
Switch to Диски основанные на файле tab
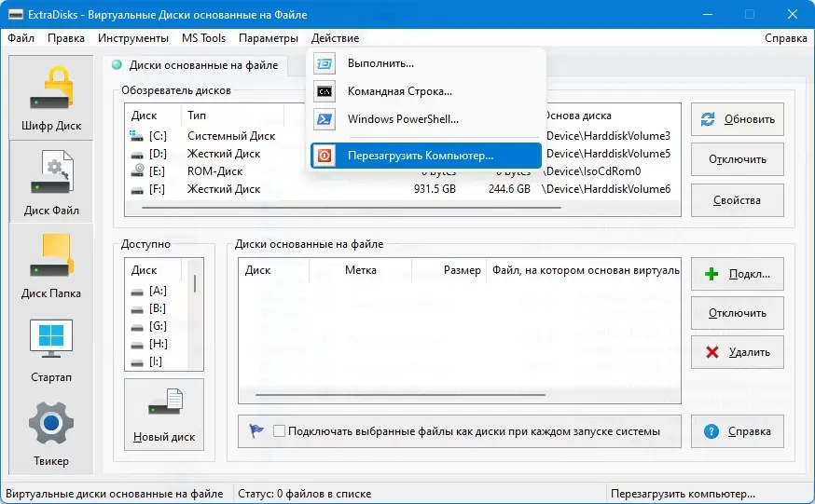pyautogui.click(x=195, y=65)
